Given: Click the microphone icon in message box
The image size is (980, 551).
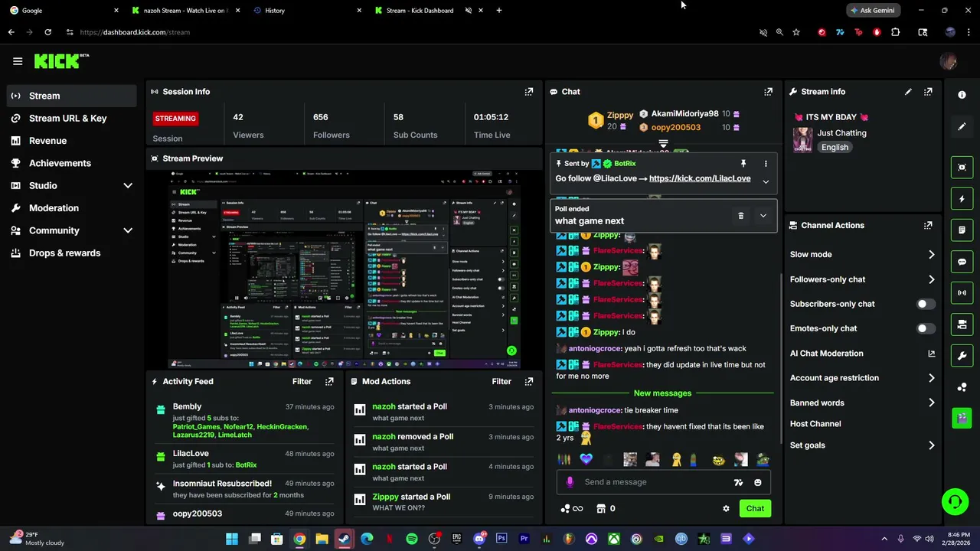Looking at the screenshot, I should click(570, 482).
